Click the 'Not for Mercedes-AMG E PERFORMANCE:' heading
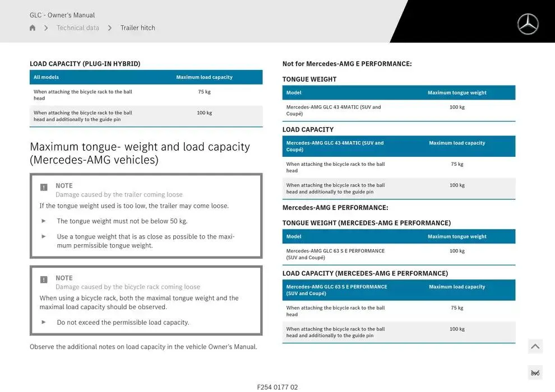This screenshot has height=392, width=555. [347, 64]
